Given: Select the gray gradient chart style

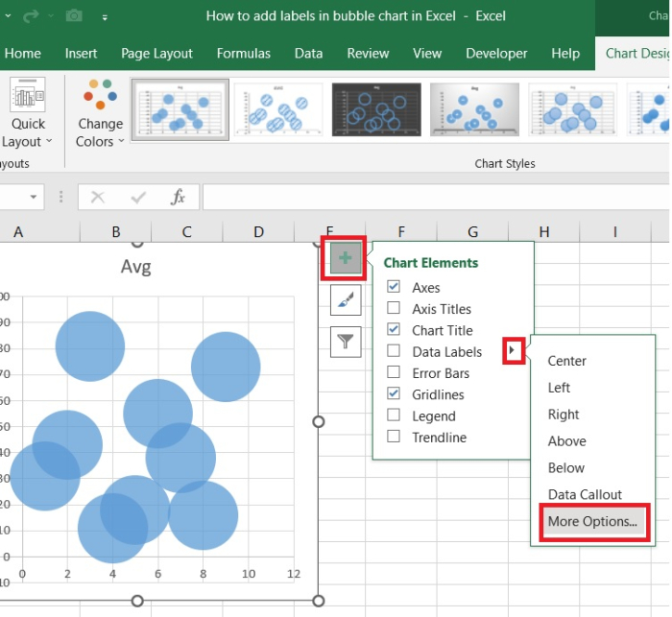Looking at the screenshot, I should [474, 109].
